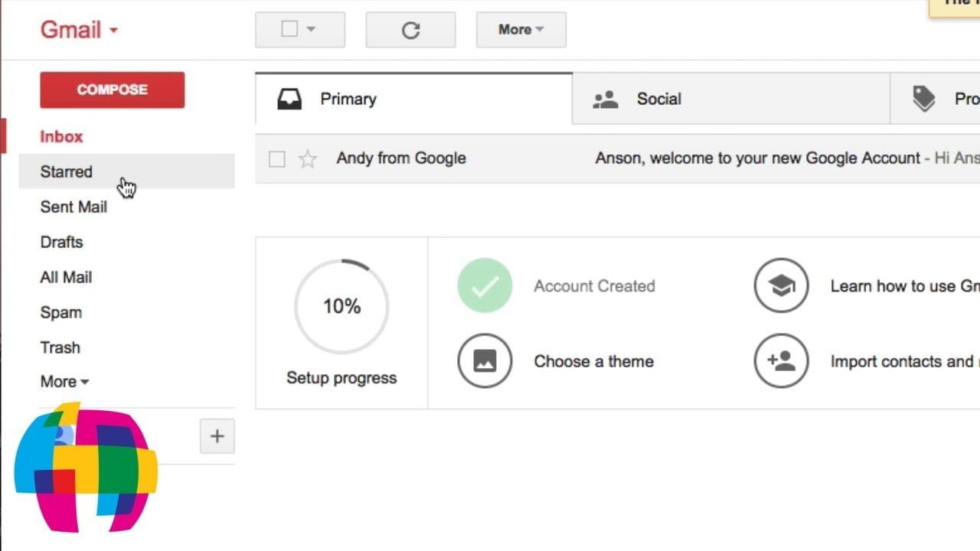Click Learn how to use Gmail link
The height and width of the screenshot is (551, 980).
pos(905,285)
